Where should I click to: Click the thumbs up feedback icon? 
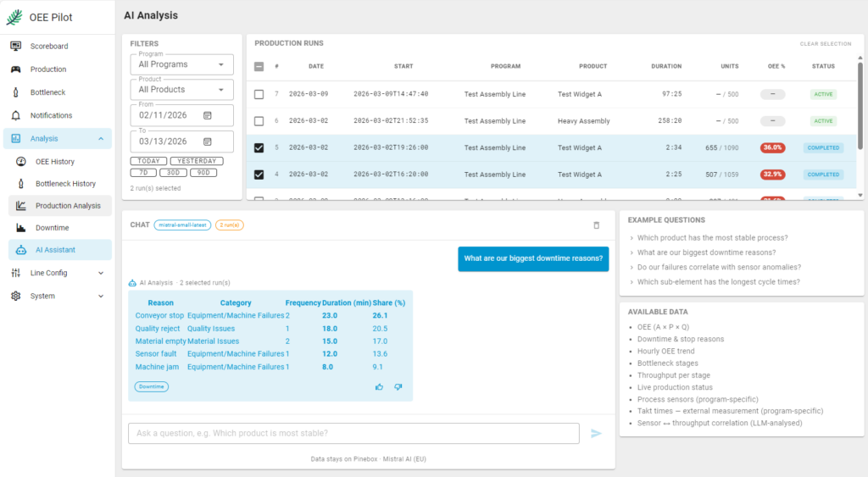click(379, 387)
